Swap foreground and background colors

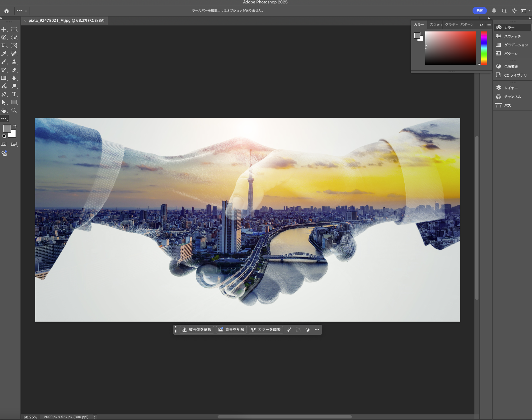pyautogui.click(x=15, y=126)
